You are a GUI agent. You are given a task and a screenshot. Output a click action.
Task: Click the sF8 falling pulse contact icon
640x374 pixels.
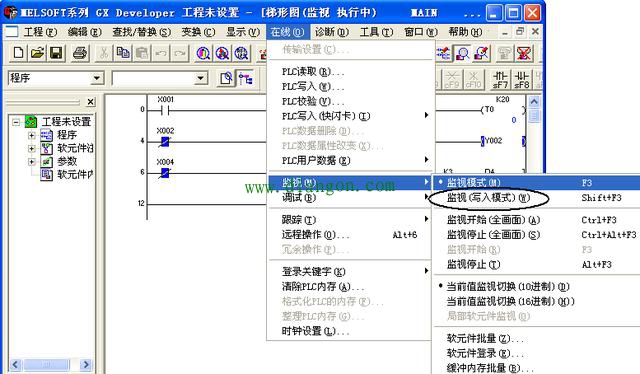(522, 79)
